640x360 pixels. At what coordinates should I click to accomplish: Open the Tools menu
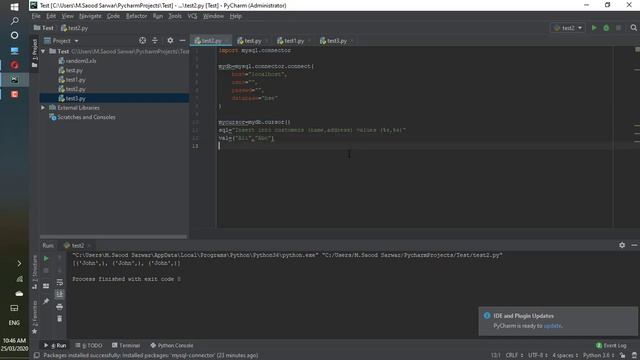(175, 16)
